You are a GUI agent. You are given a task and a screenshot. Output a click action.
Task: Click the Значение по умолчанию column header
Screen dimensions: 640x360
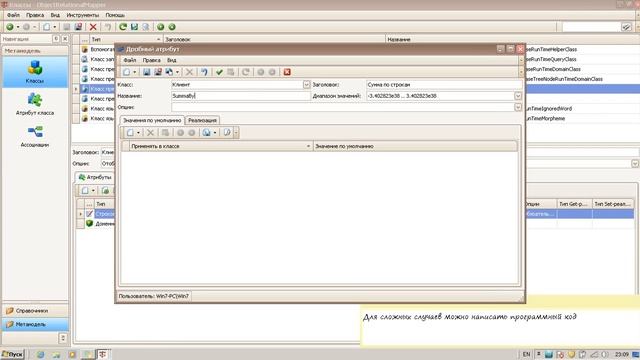(415, 146)
